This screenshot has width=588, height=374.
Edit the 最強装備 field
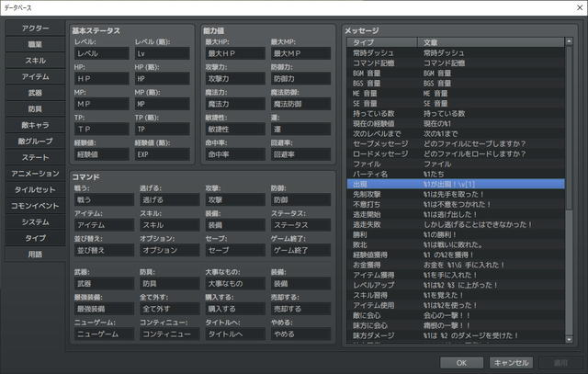pos(104,309)
